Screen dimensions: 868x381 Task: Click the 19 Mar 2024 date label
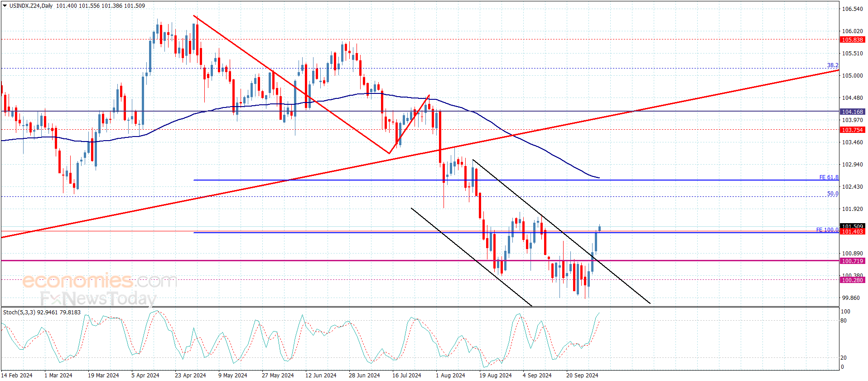tap(103, 375)
